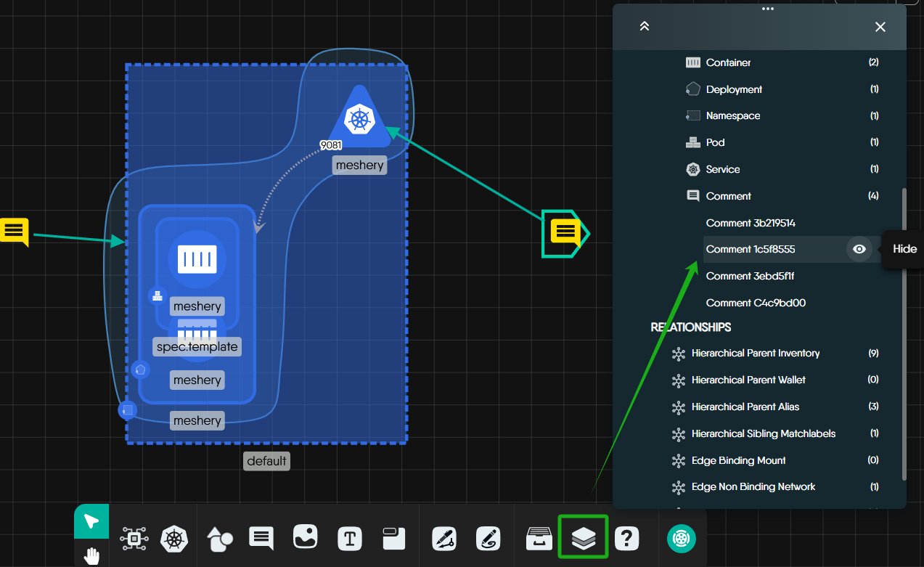Viewport: 924px width, 567px height.
Task: Activate the arrow selection tool
Action: [91, 521]
